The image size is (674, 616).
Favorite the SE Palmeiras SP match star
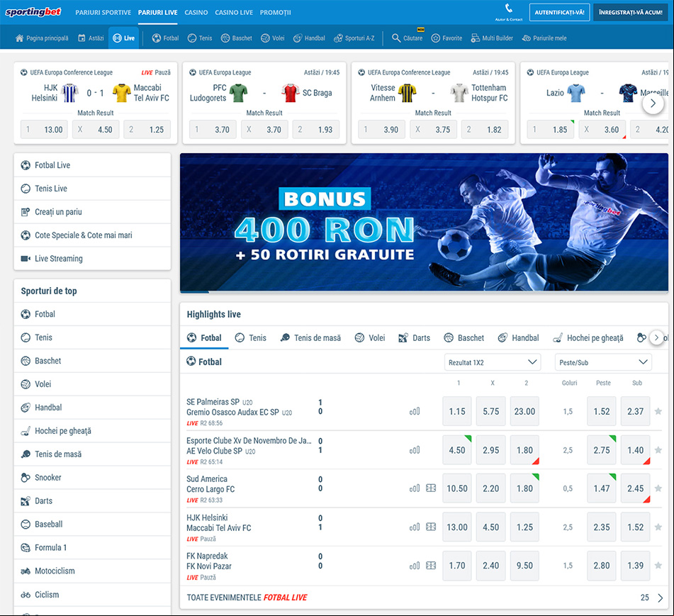point(658,411)
